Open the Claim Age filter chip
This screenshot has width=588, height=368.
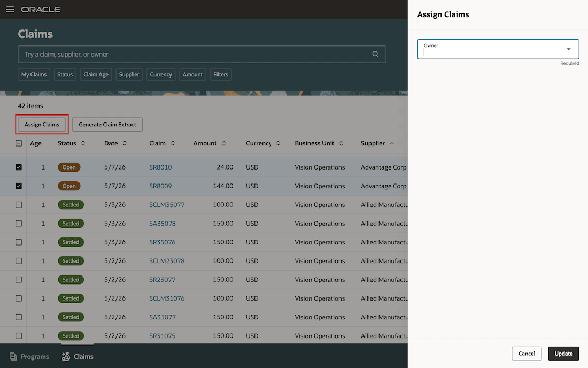96,75
